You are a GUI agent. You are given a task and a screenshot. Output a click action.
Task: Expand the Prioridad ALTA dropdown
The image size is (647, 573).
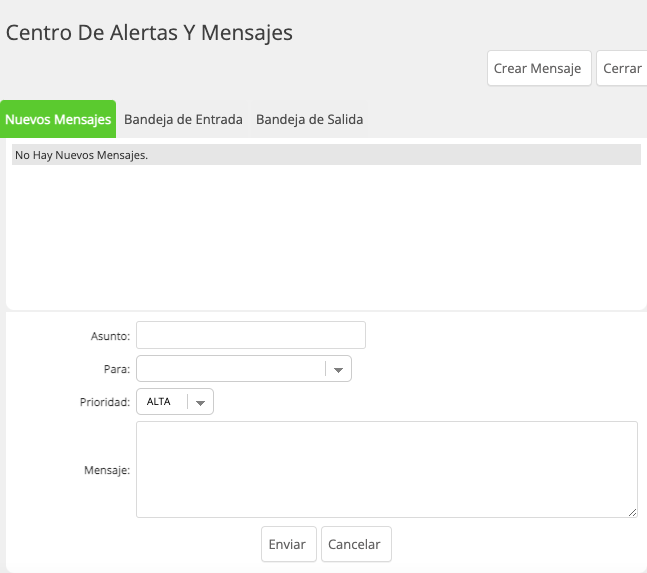[x=175, y=401]
